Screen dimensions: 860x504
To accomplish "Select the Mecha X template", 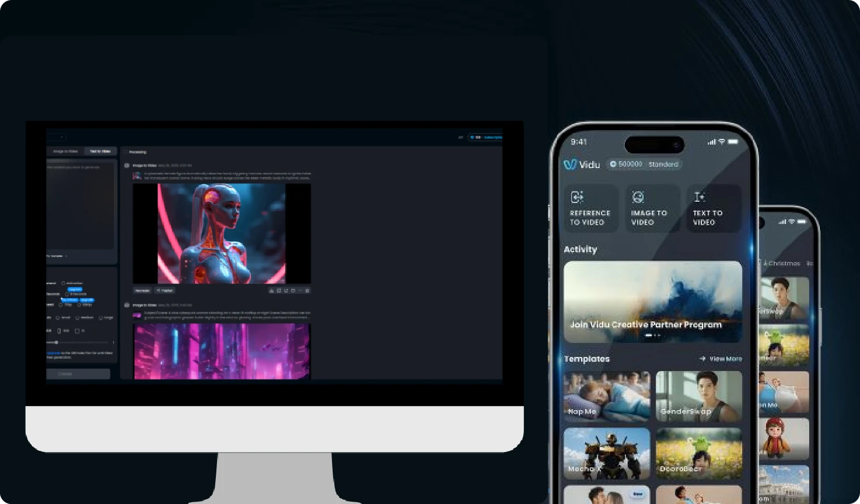I will 607,453.
